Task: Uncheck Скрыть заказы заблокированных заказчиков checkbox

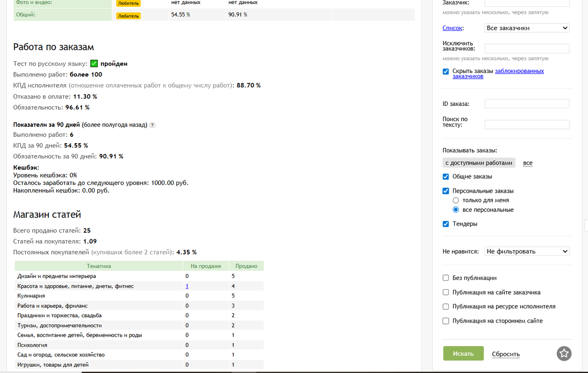Action: pos(445,71)
